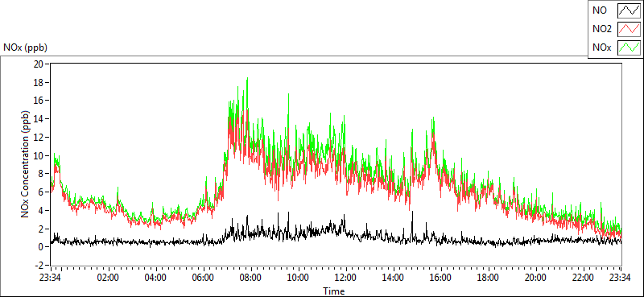The image size is (644, 297).
Task: Click the 22:00 time axis label
Action: click(x=583, y=277)
